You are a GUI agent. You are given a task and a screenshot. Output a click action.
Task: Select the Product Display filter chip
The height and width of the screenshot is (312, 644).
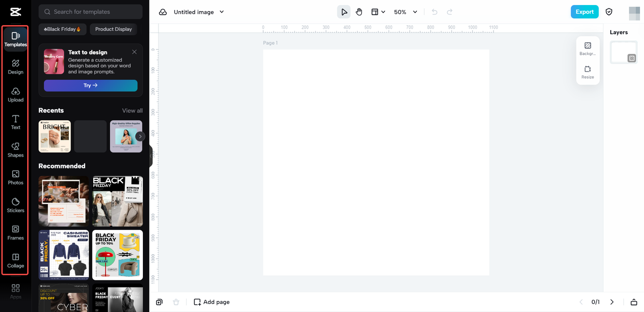pos(114,29)
